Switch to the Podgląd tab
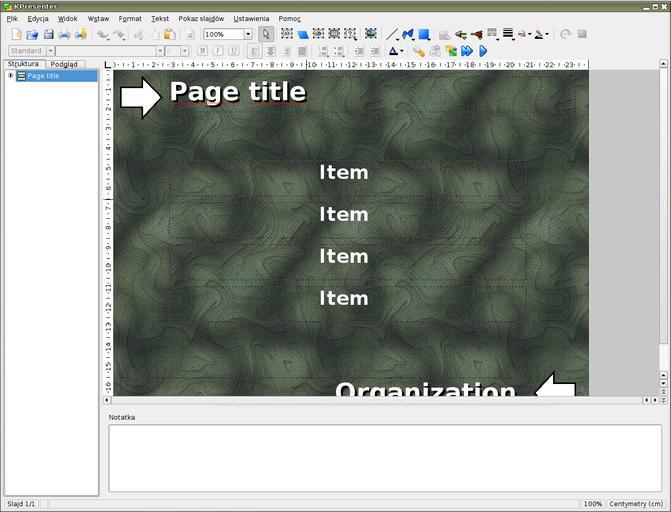 coord(64,64)
